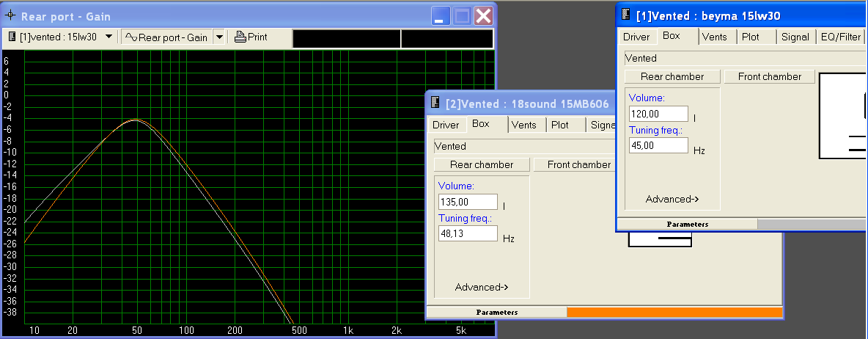Switch to Driver tab in beyma 15lw30 window
Viewport: 868px width, 339px height.
tap(636, 37)
